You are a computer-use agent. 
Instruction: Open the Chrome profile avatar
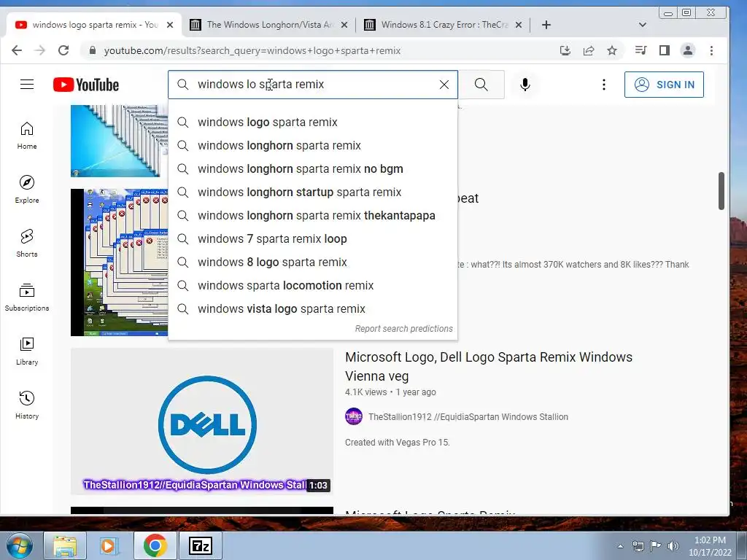(687, 50)
